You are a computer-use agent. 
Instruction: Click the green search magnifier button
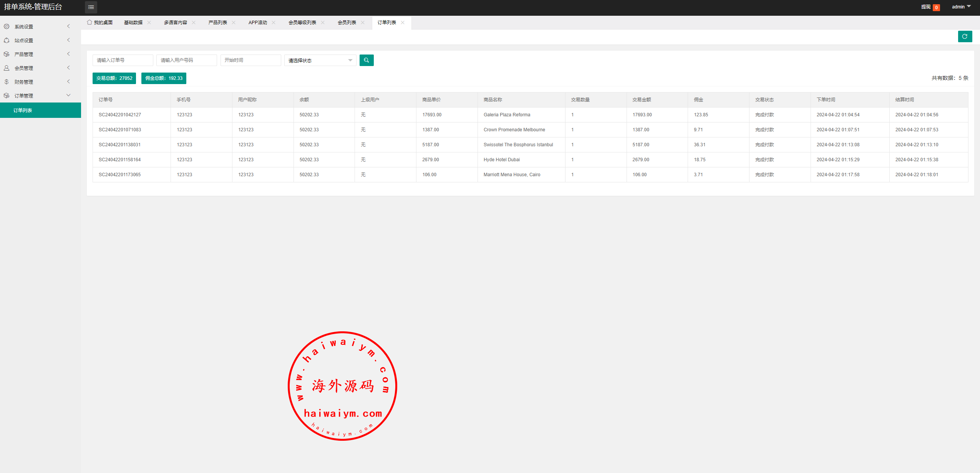point(366,60)
